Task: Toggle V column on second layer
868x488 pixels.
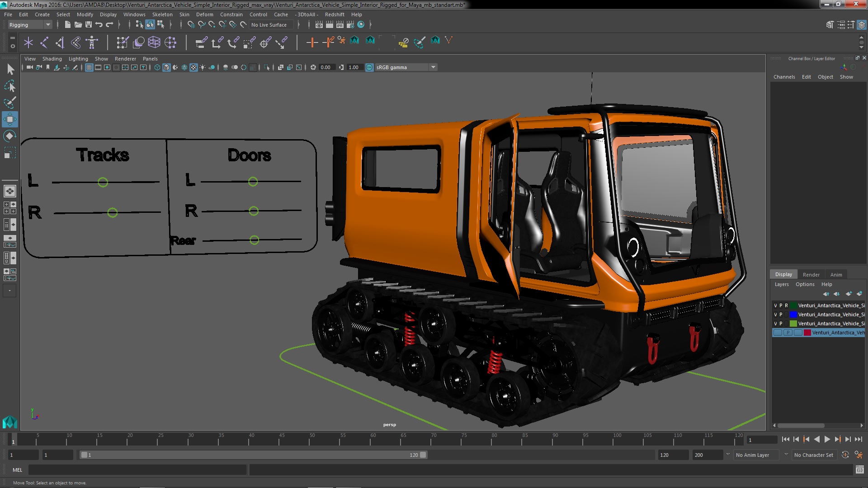Action: 775,314
